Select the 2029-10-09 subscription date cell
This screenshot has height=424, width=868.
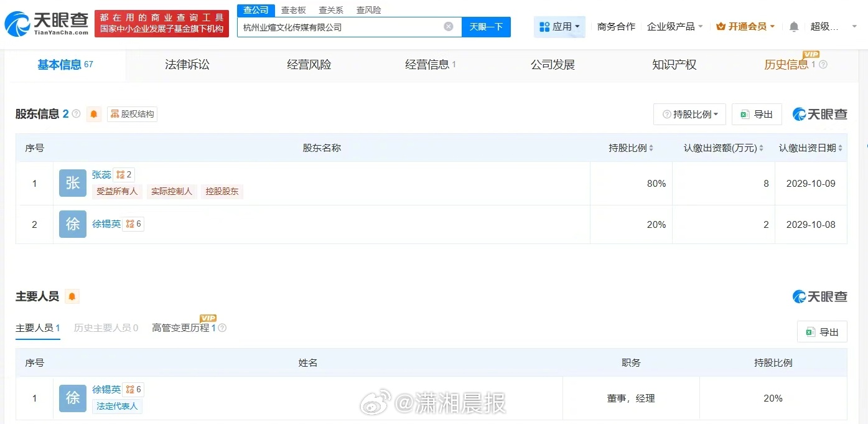(x=811, y=184)
